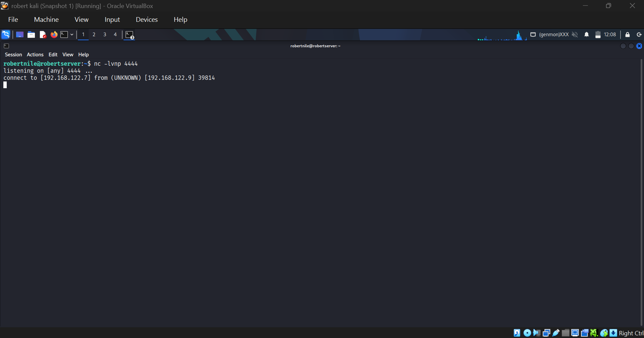
Task: Click the terminal's vertical scrollbar
Action: coord(642,192)
